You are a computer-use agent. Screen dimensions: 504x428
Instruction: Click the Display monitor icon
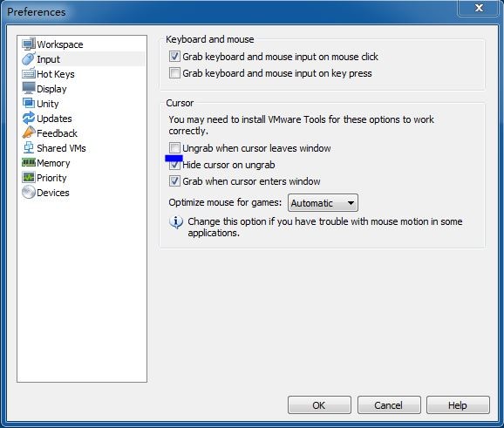pos(29,88)
